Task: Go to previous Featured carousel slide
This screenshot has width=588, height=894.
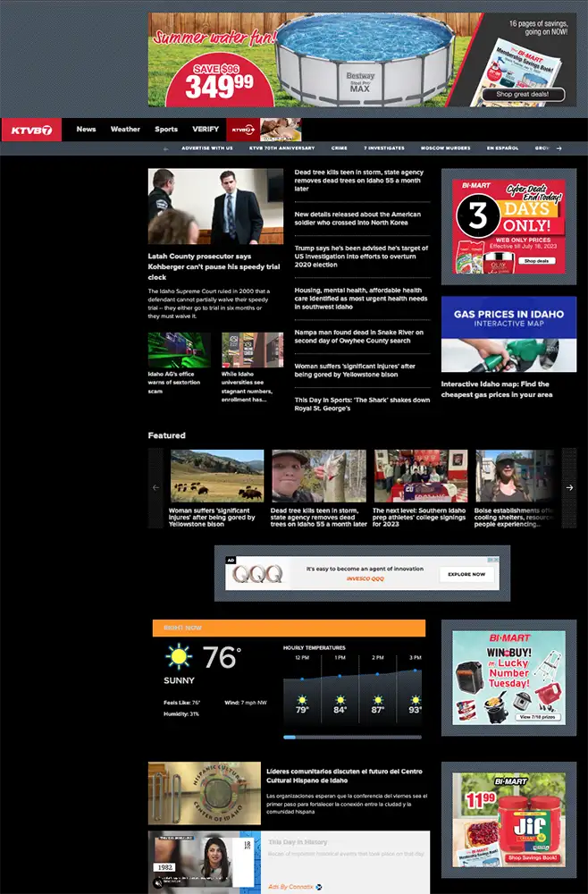Action: [155, 487]
